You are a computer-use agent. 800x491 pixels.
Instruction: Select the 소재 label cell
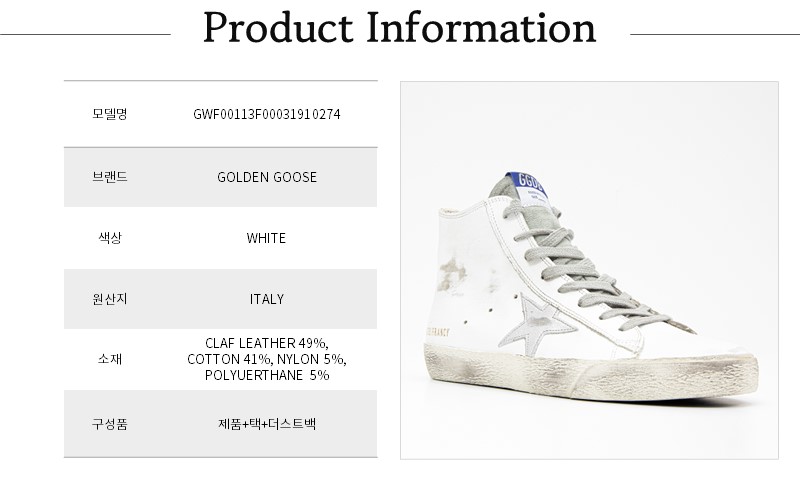tap(109, 359)
